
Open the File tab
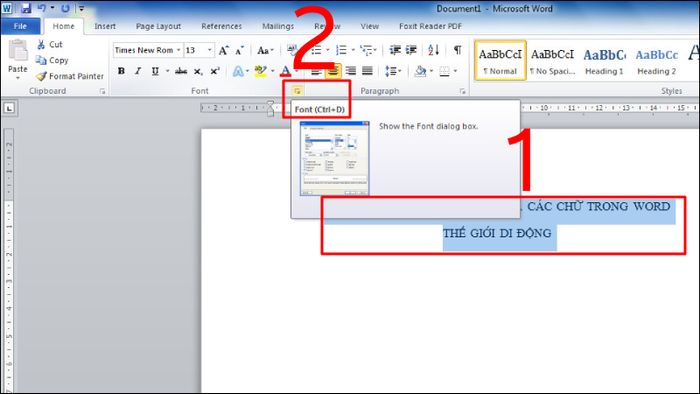click(20, 26)
